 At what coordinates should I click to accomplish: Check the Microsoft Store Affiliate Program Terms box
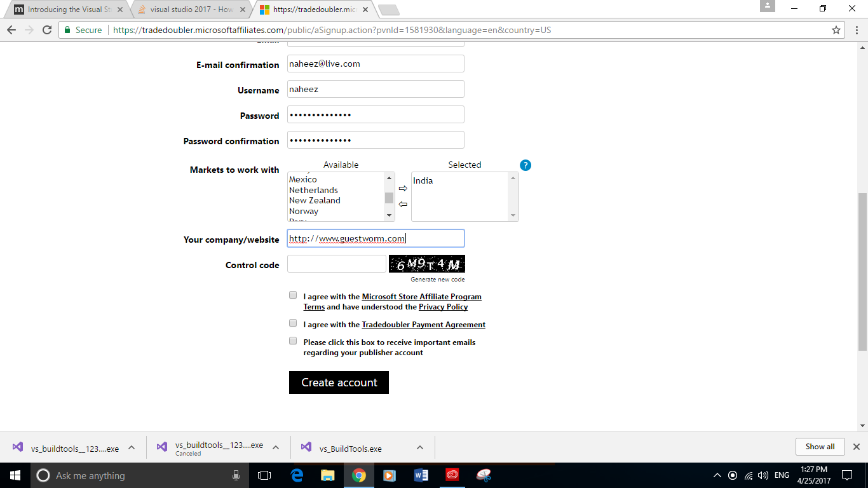293,295
